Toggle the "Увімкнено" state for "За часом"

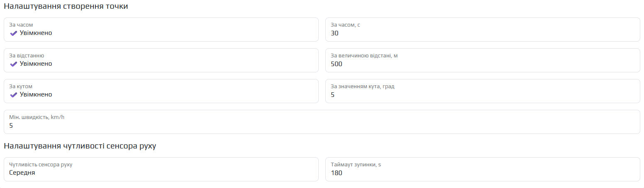click(36, 33)
